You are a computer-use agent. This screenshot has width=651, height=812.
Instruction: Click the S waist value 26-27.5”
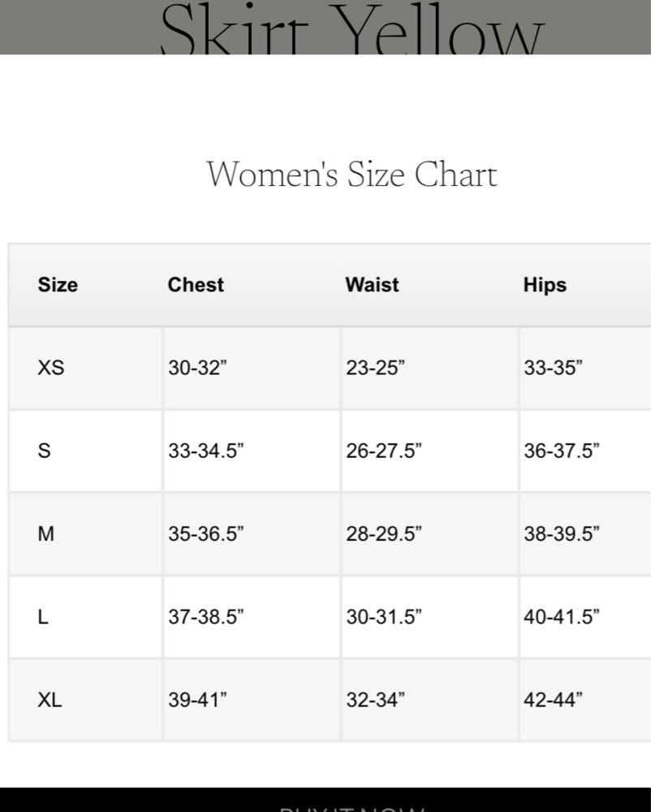tap(384, 451)
